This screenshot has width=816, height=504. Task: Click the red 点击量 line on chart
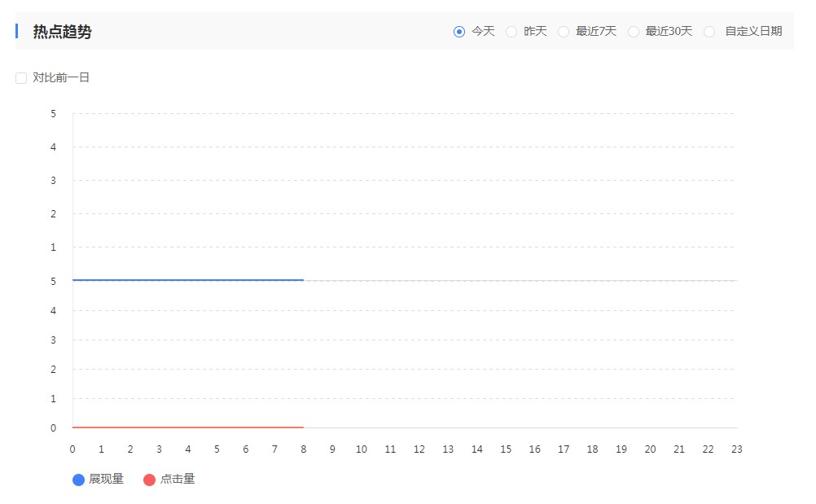click(187, 427)
